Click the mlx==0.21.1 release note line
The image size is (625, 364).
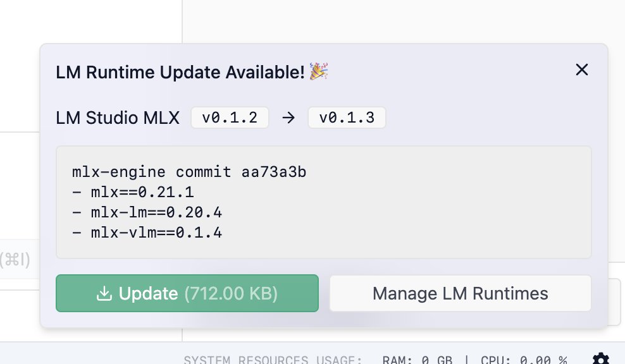pyautogui.click(x=133, y=192)
